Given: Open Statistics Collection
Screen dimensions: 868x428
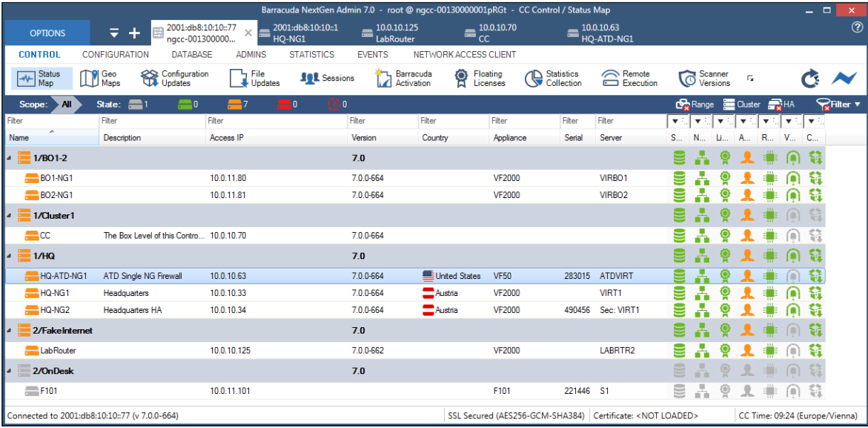Looking at the screenshot, I should [x=554, y=78].
